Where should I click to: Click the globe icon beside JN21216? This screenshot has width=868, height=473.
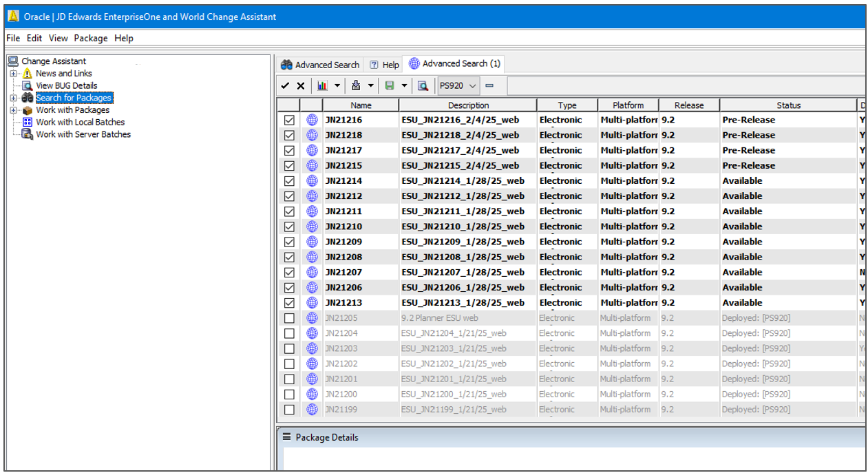(312, 120)
